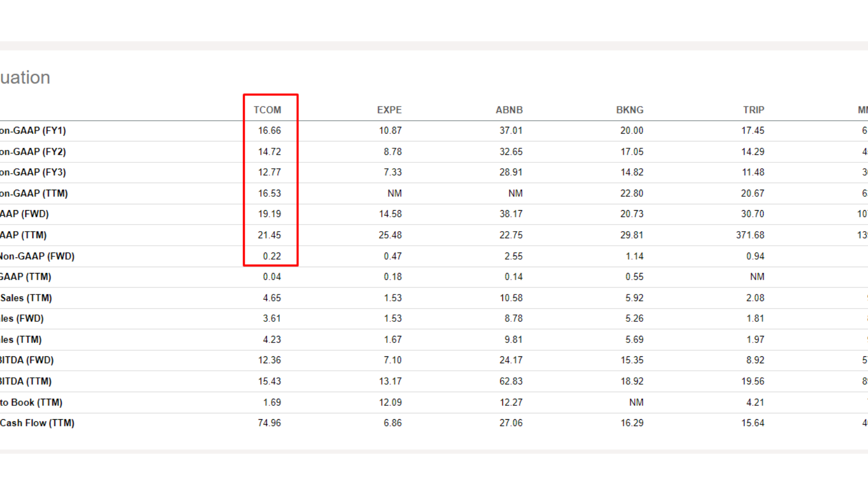This screenshot has height=488, width=868.
Task: Select the row label ending 'on-GAAP (FY3)'
Action: pyautogui.click(x=33, y=173)
